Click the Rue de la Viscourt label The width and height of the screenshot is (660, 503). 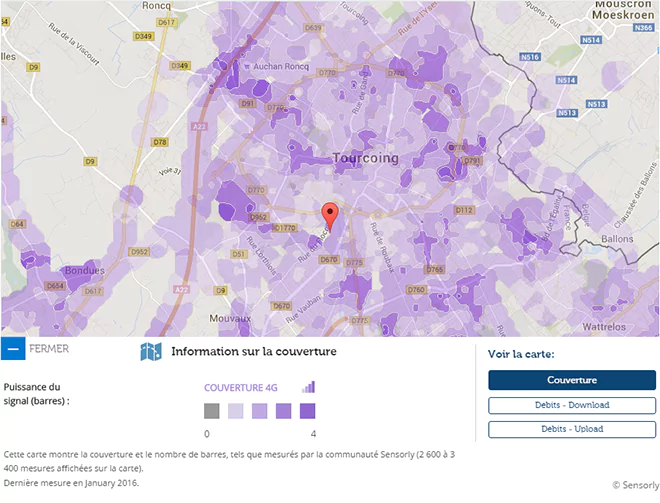pos(74,44)
